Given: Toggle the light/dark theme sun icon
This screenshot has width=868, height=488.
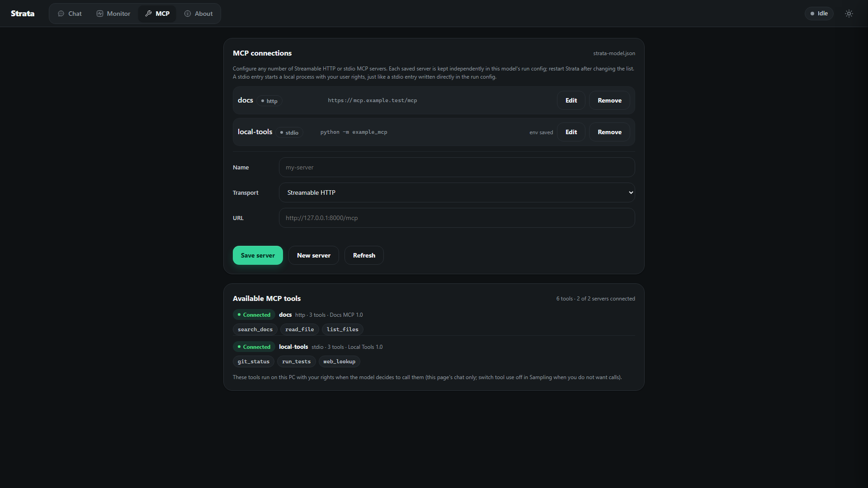Looking at the screenshot, I should click(849, 14).
